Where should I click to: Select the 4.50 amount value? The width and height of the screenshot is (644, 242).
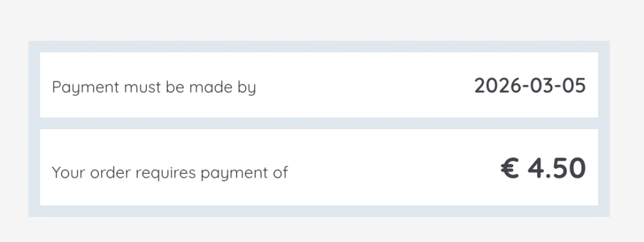pos(557,169)
